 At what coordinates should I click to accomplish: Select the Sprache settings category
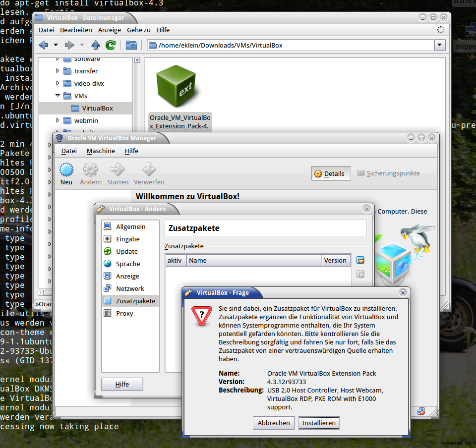[128, 264]
